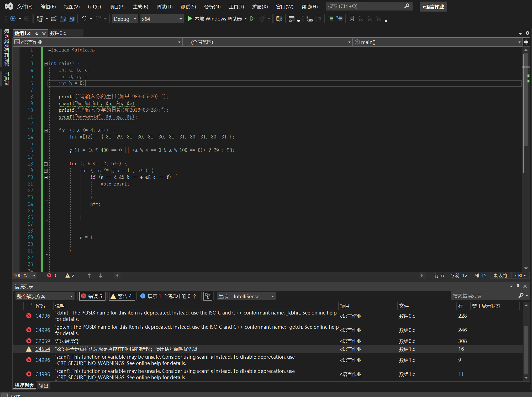Pin the 数组1.c tab
This screenshot has height=397, width=532.
36,33
